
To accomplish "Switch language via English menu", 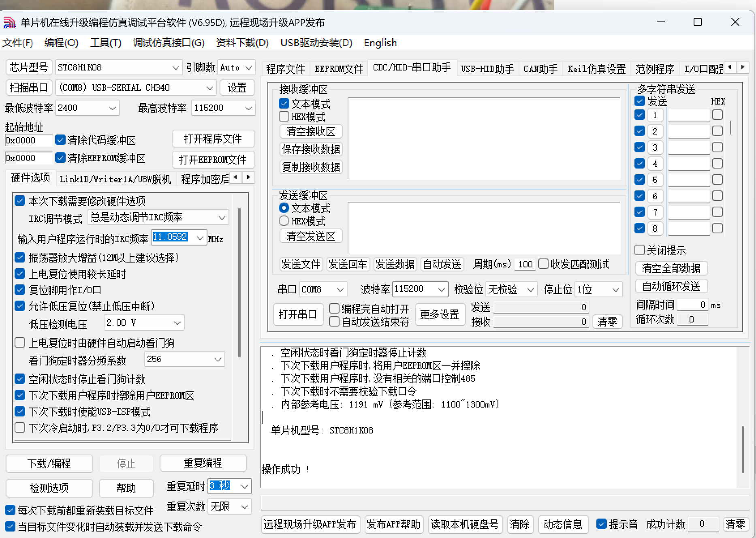I will [x=380, y=43].
